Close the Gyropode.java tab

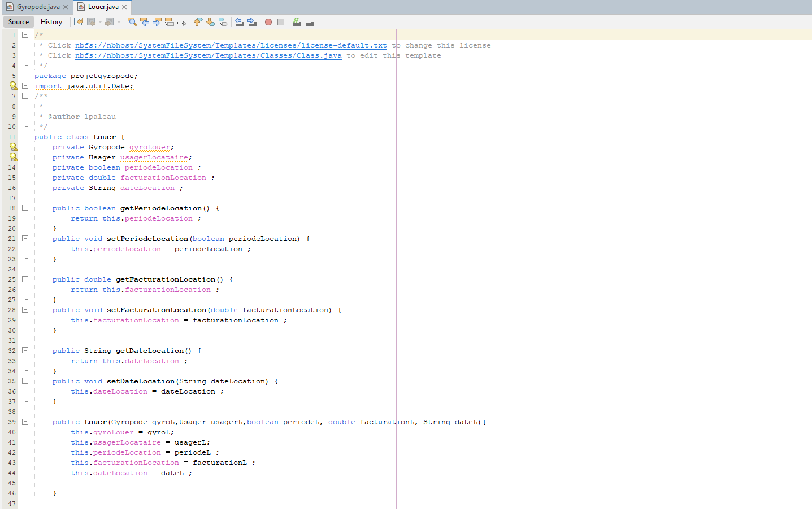pyautogui.click(x=66, y=7)
